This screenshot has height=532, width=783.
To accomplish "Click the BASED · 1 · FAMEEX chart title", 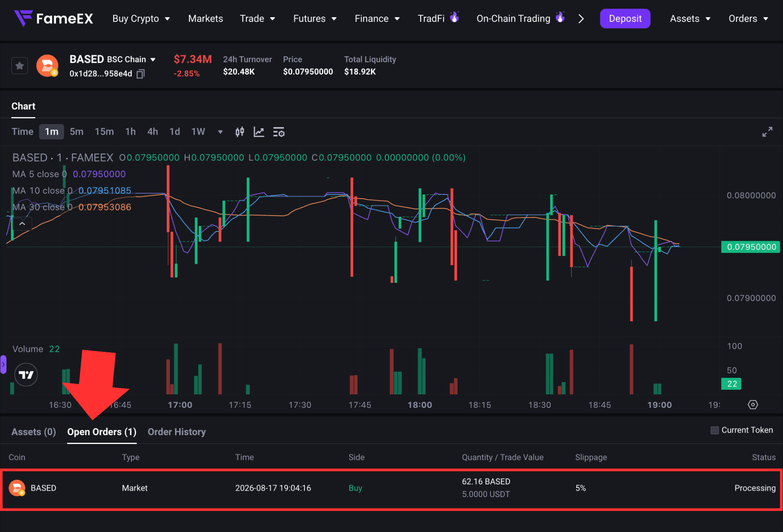I will [x=63, y=157].
